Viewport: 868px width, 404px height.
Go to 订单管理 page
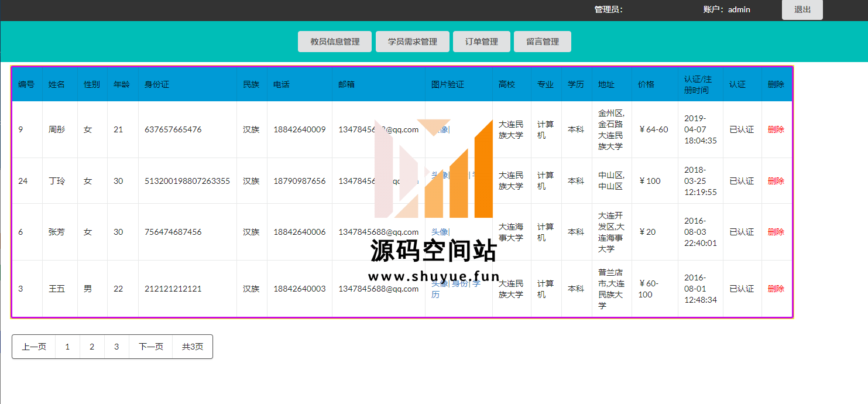pos(481,42)
